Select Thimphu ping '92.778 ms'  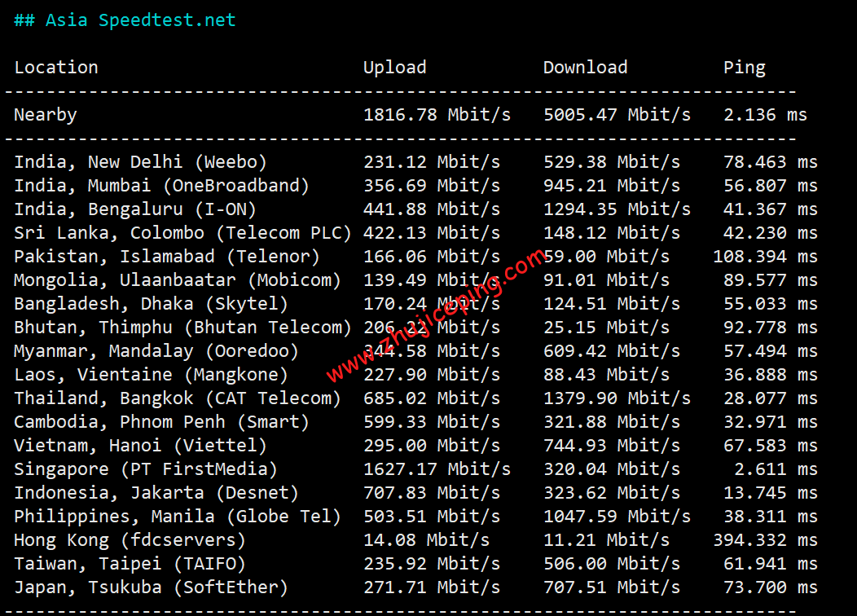tap(771, 328)
